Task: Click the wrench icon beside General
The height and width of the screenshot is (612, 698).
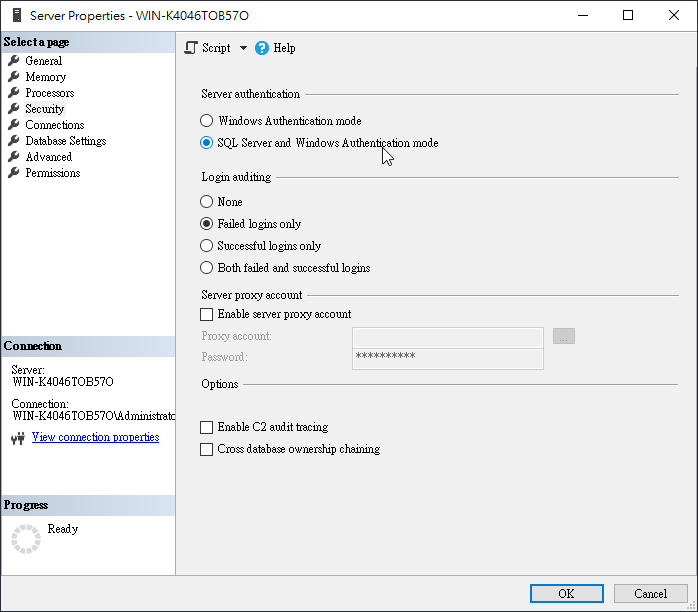Action: (14, 60)
